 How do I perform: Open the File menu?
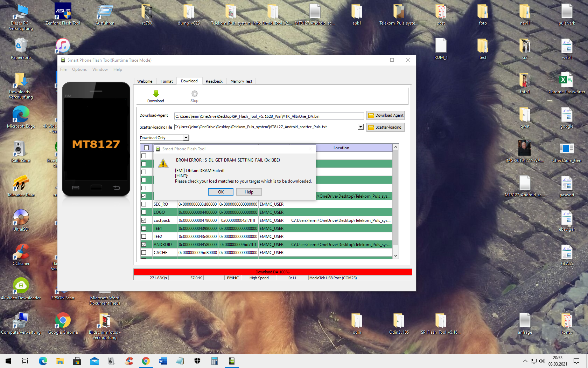(63, 69)
